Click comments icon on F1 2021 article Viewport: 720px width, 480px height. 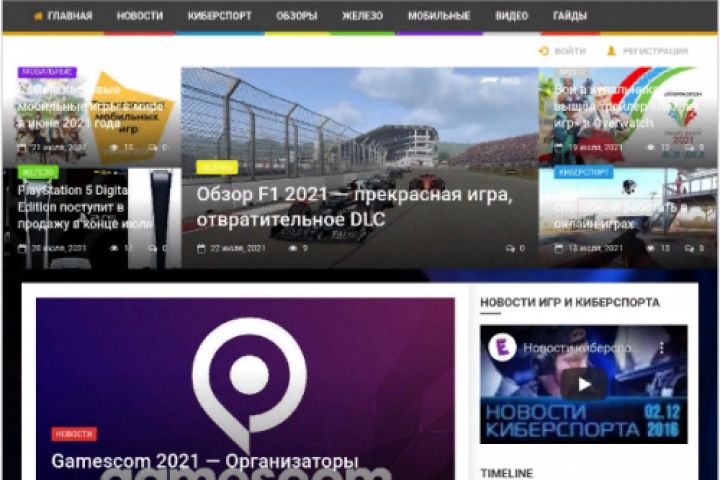click(x=510, y=248)
